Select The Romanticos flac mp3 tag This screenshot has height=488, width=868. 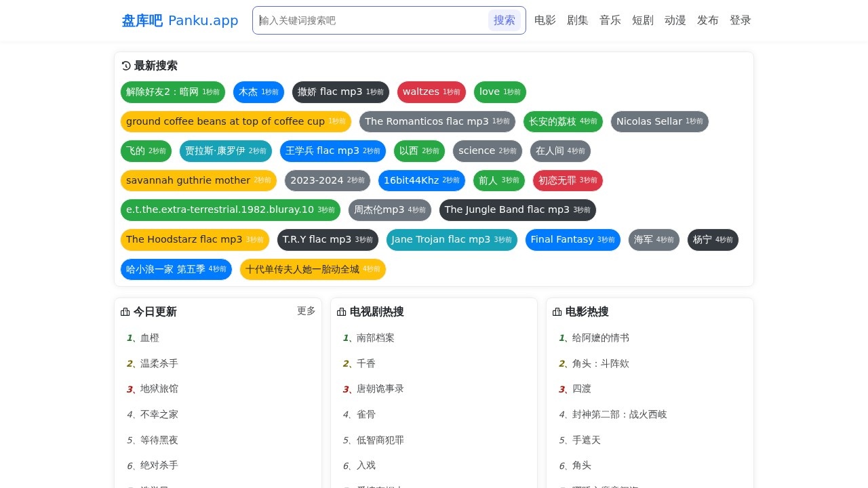pos(437,122)
